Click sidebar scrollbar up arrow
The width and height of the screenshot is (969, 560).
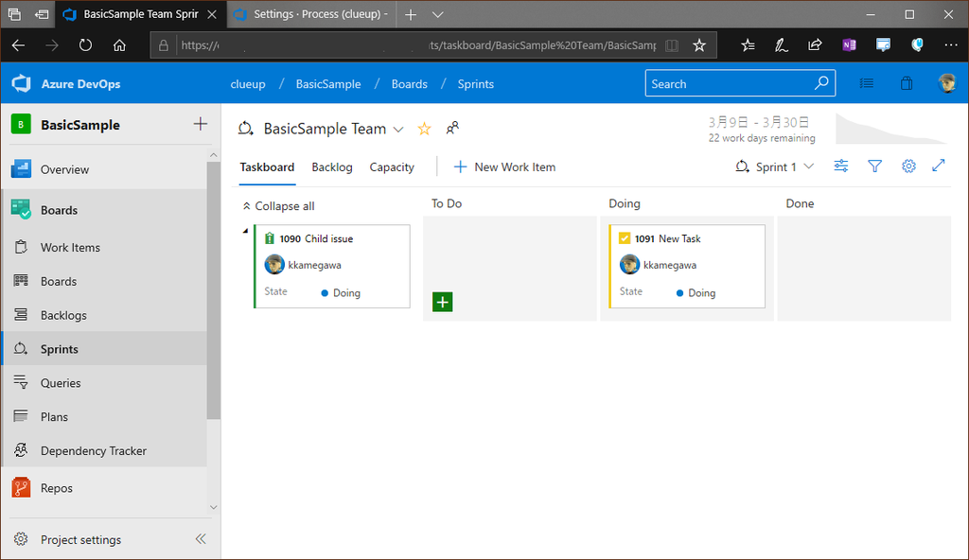tap(213, 154)
